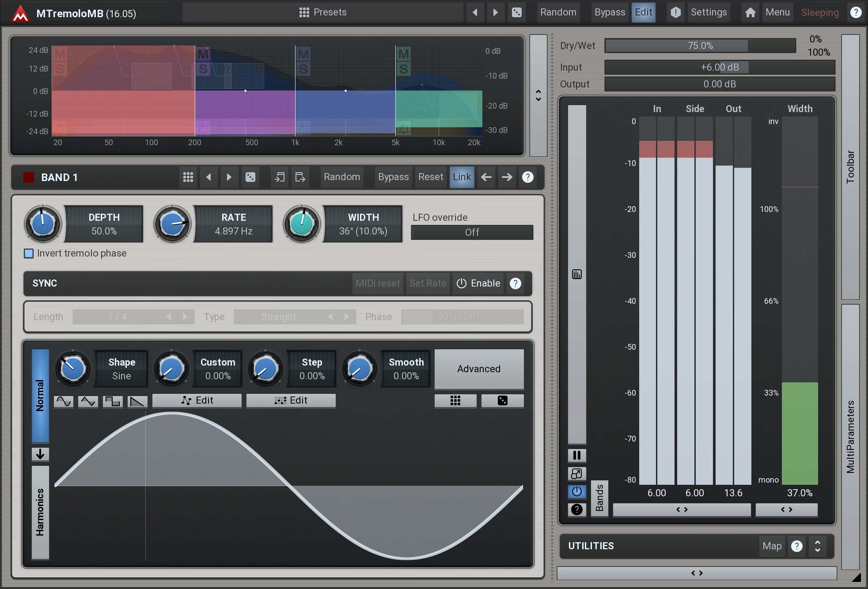Open global help question mark
The width and height of the screenshot is (868, 589).
coord(856,12)
